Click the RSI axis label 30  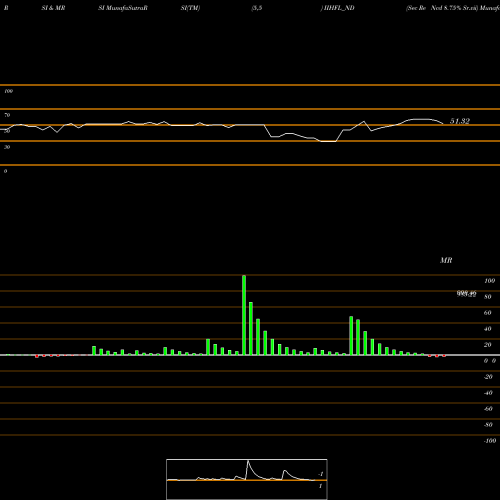pos(7,147)
